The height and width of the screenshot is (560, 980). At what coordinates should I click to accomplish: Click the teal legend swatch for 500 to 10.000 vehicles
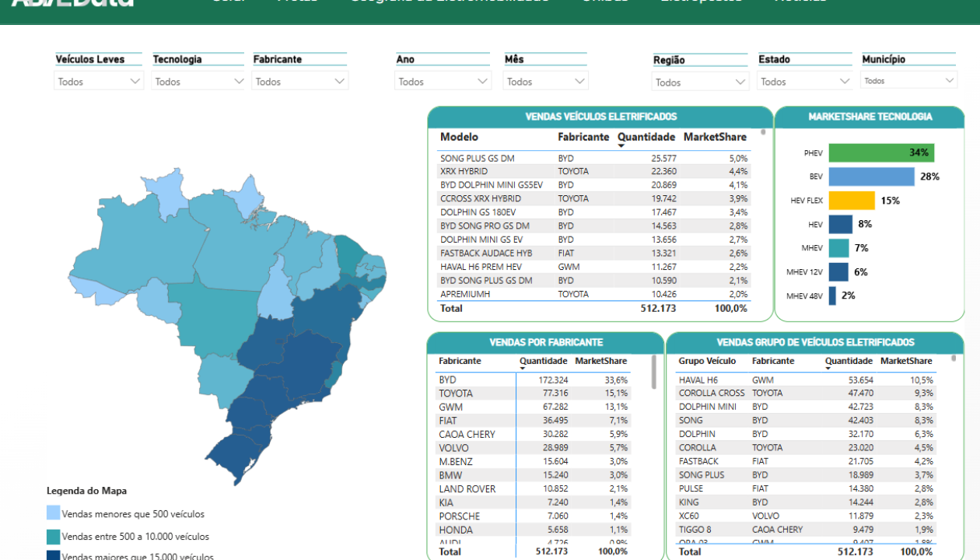tap(53, 536)
